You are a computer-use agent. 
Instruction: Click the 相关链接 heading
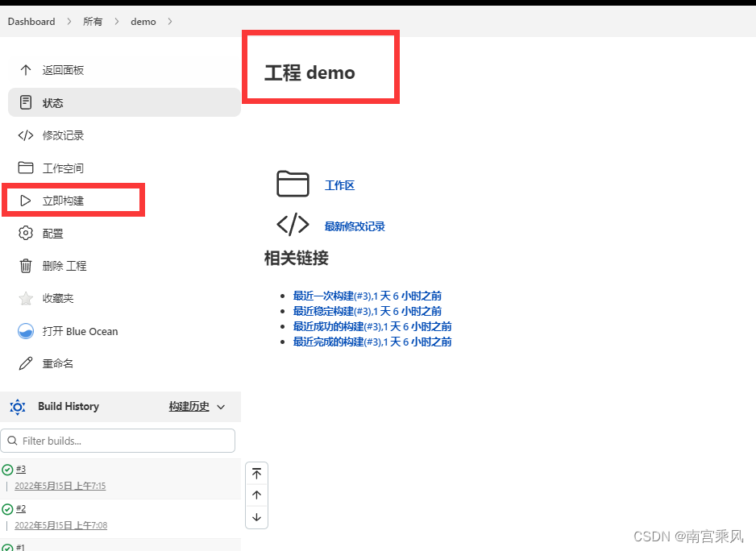pyautogui.click(x=297, y=259)
